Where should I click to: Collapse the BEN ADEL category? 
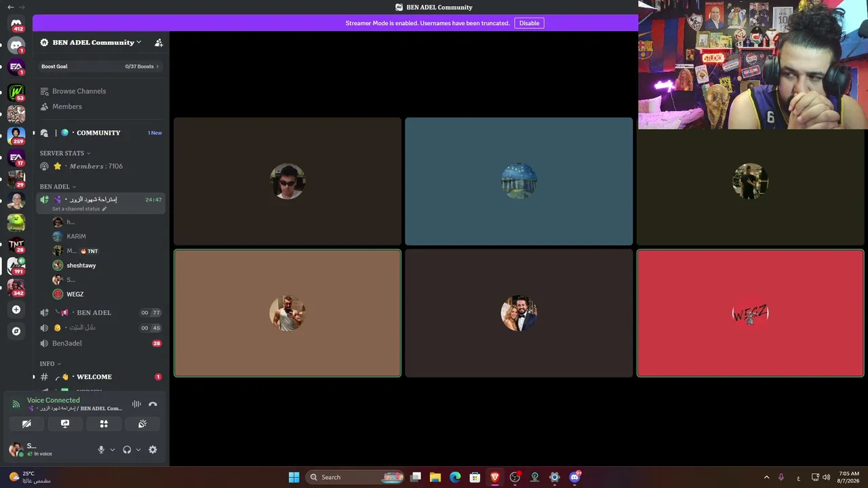[x=58, y=186]
